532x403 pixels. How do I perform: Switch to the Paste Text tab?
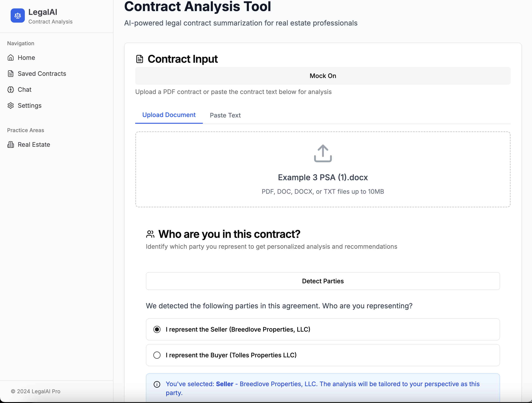pos(225,115)
